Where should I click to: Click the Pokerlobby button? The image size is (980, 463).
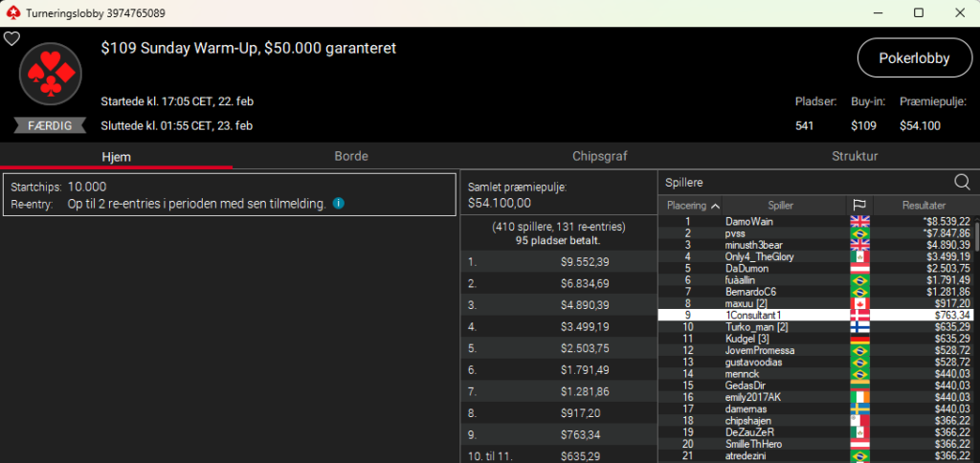tap(914, 58)
